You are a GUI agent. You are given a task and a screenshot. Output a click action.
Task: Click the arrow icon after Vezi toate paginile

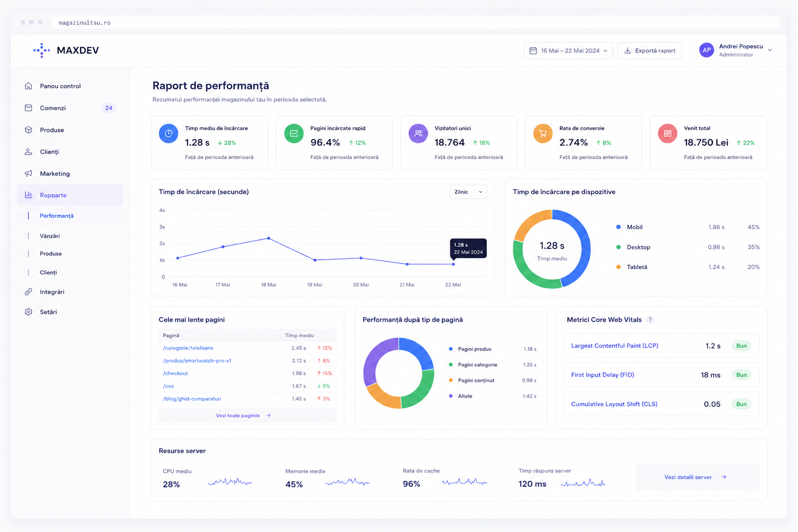click(x=269, y=416)
